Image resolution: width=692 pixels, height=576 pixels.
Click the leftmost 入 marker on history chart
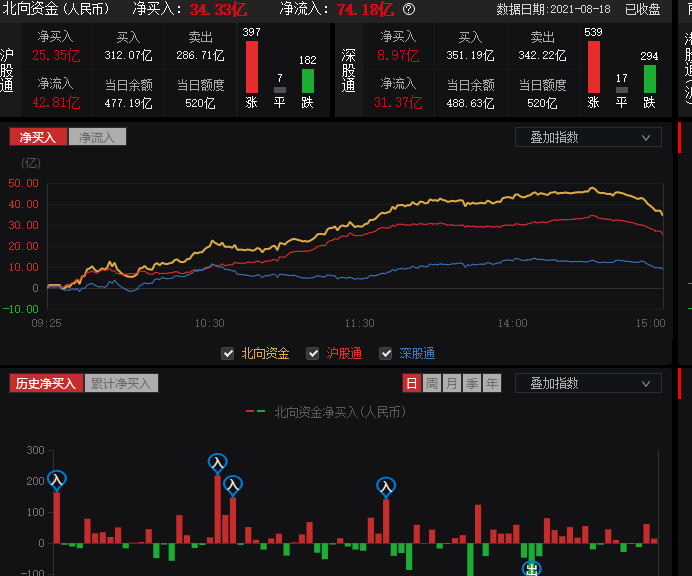point(57,480)
